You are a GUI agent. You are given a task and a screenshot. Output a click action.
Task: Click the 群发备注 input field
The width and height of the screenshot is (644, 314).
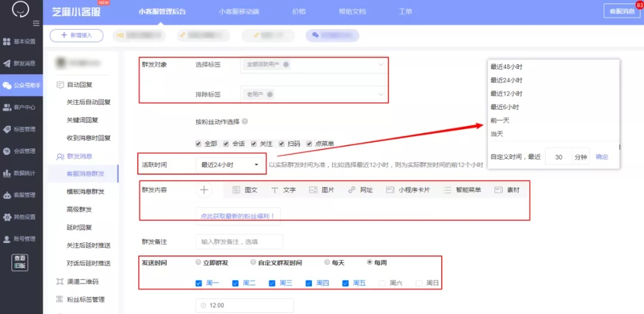tap(240, 242)
